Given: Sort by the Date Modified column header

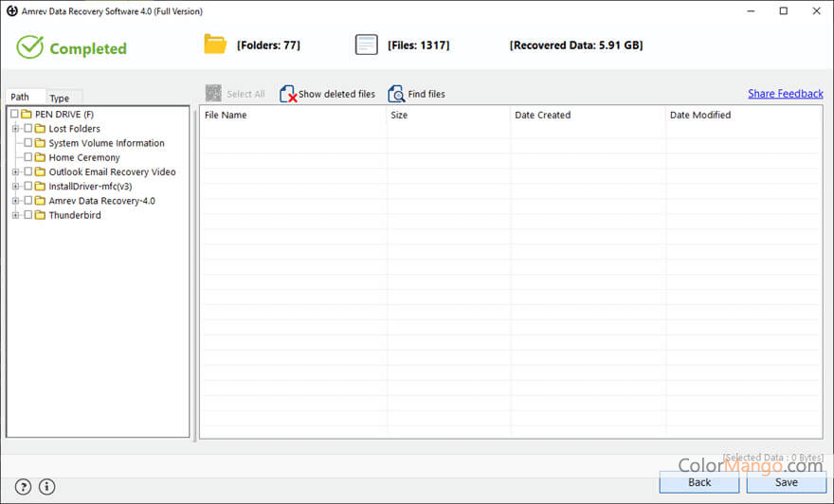Looking at the screenshot, I should (x=700, y=116).
